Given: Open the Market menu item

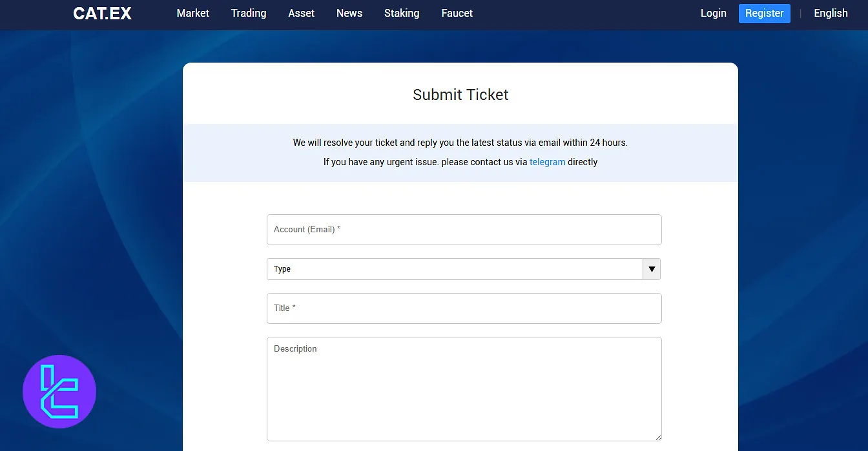Looking at the screenshot, I should 192,13.
